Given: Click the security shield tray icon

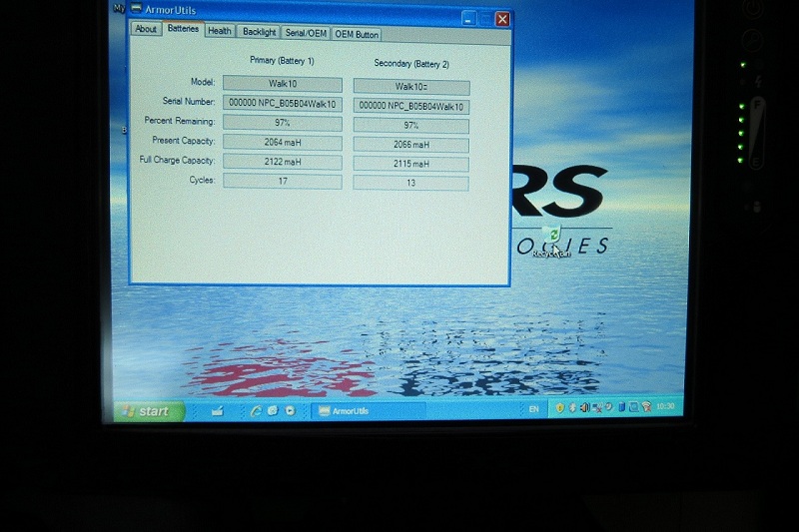Looking at the screenshot, I should [560, 407].
